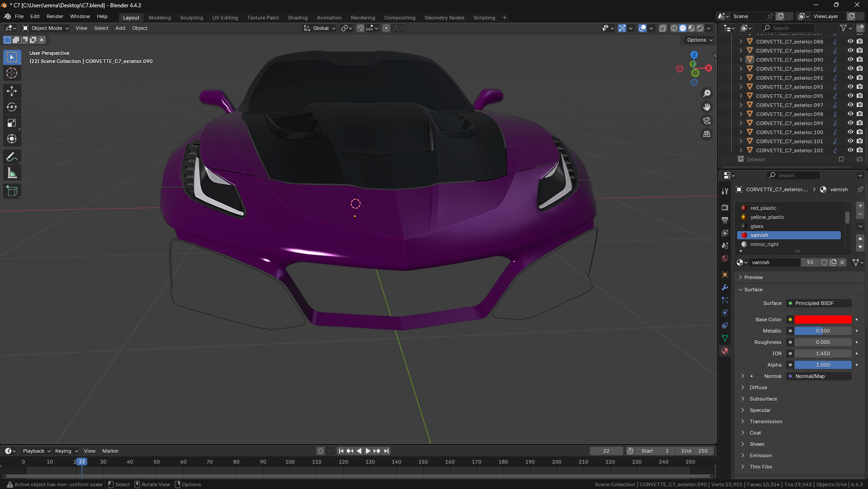This screenshot has width=868, height=489.
Task: Expand the CORVETTE_C7_exterior.091 outliner row
Action: coord(741,69)
